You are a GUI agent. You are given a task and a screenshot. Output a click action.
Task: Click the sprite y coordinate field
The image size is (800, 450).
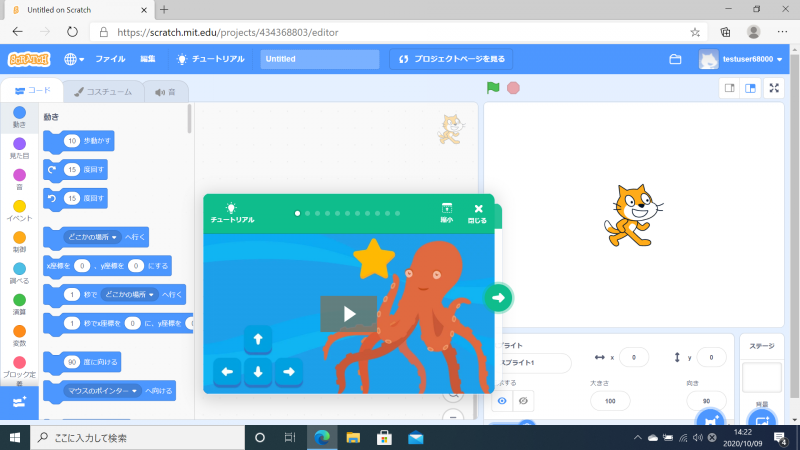click(711, 358)
